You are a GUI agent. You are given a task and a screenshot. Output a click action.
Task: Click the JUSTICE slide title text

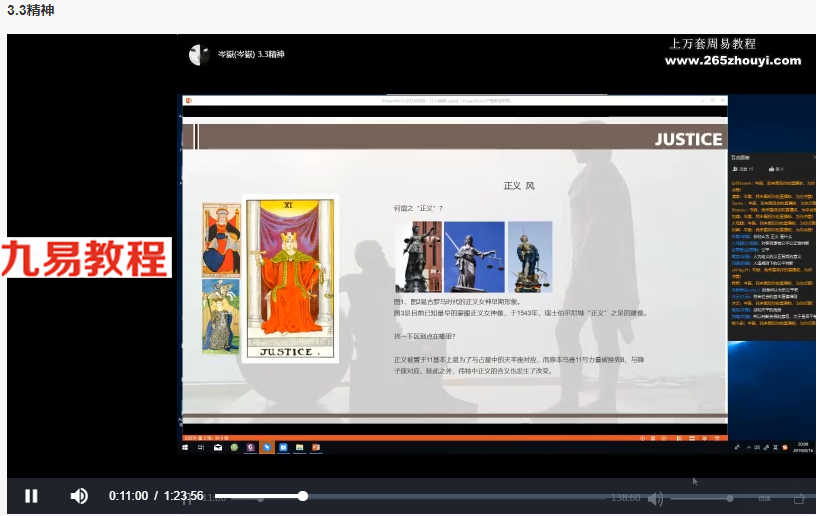pyautogui.click(x=688, y=139)
